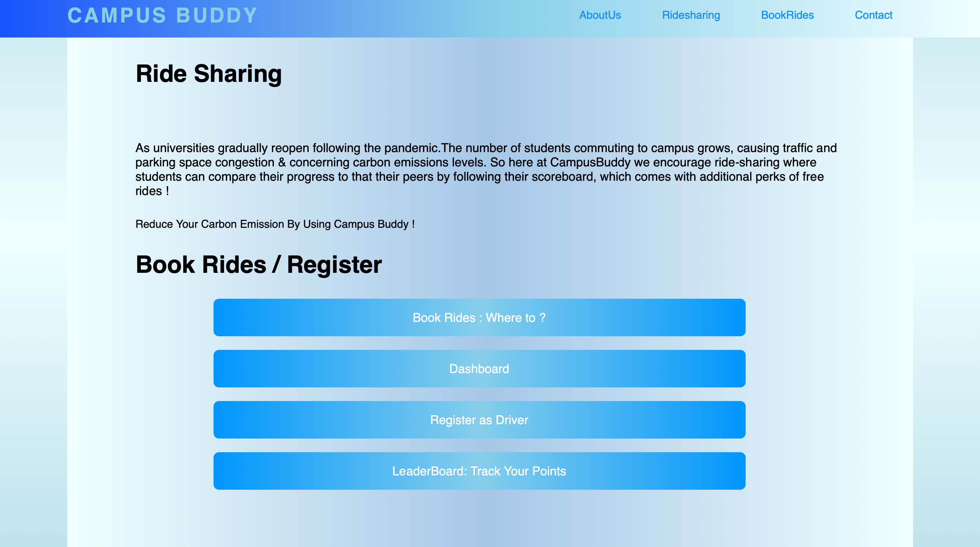The image size is (980, 547).
Task: Go to Ridesharing in the navbar
Action: tap(691, 15)
